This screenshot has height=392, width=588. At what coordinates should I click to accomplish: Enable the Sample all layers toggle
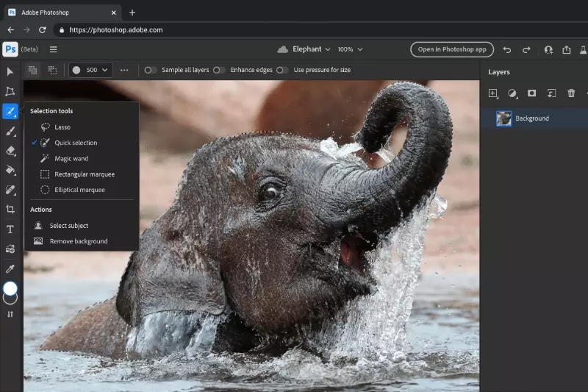pos(150,70)
